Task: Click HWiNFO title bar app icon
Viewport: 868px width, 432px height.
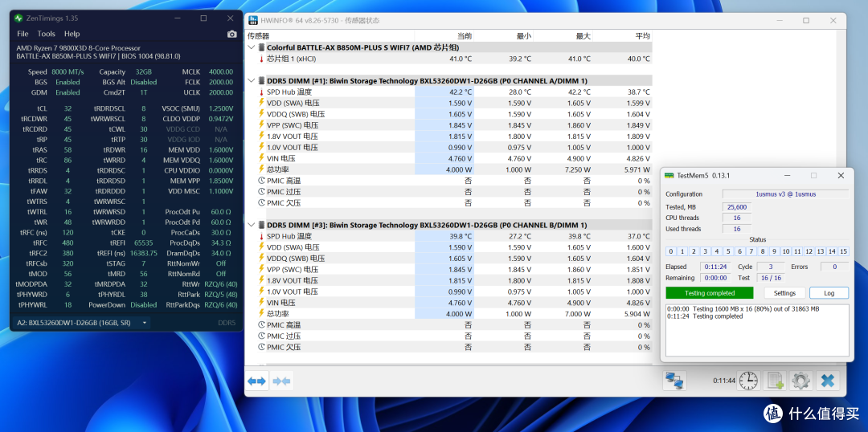Action: 253,20
